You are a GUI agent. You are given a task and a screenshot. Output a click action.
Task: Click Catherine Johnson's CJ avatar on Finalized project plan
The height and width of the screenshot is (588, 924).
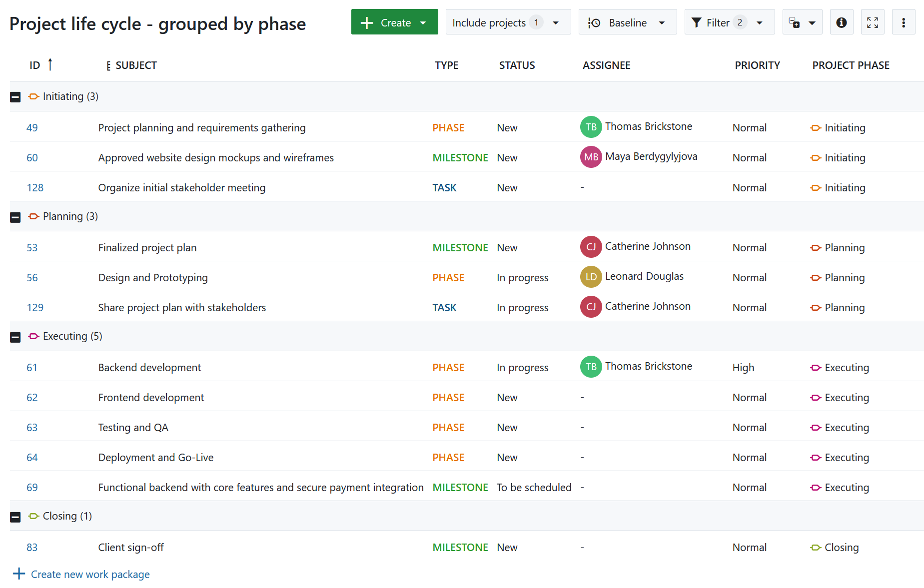pos(591,247)
